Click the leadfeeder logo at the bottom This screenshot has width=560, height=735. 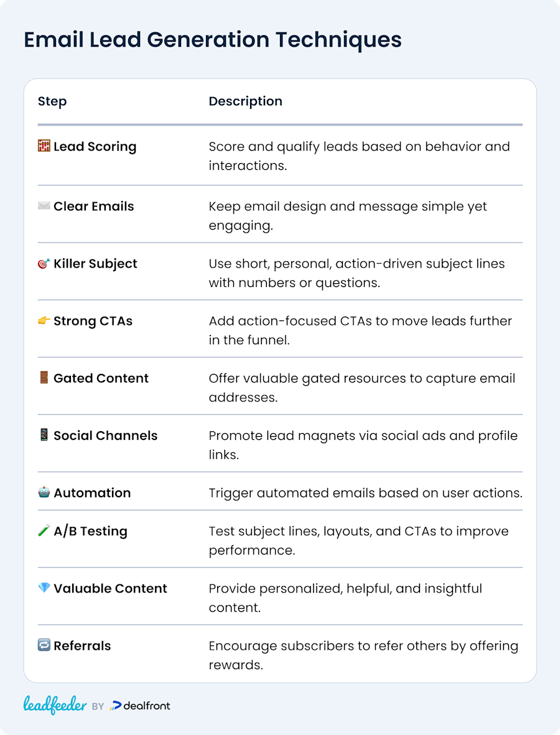click(55, 705)
